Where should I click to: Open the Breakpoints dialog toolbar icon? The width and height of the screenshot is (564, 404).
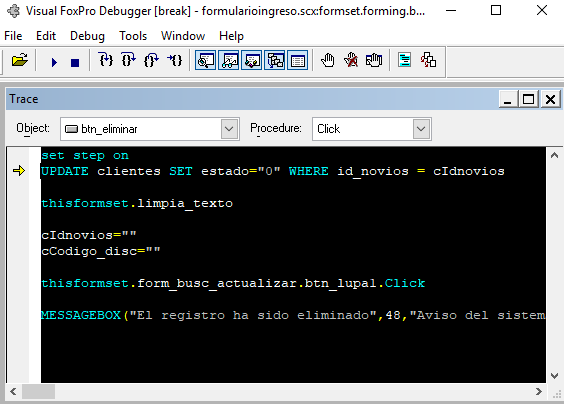(x=374, y=60)
